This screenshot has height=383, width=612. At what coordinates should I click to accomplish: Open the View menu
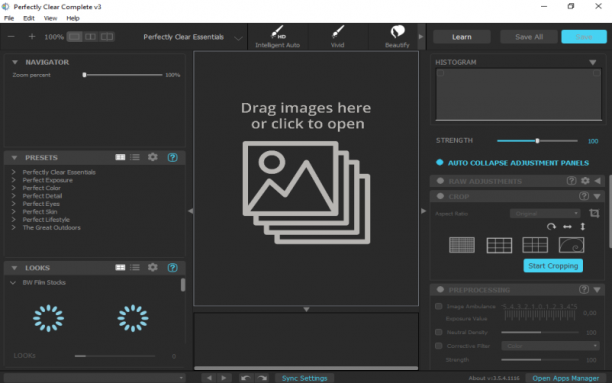click(50, 18)
